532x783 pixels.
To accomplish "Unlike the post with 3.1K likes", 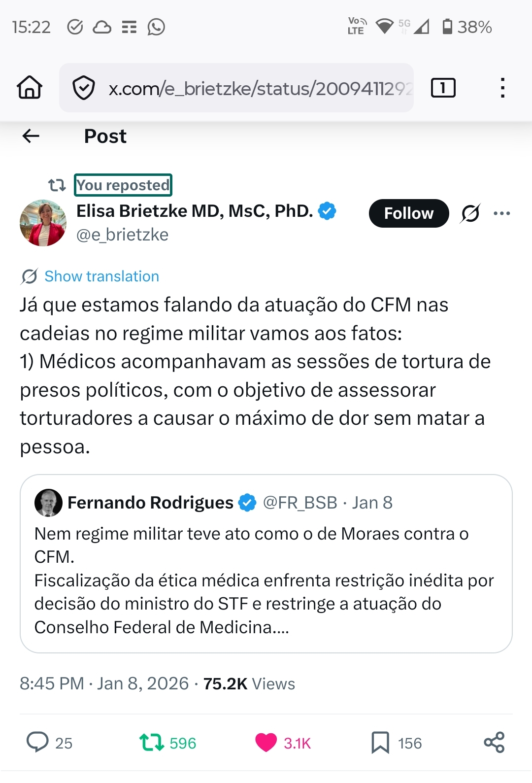I will tap(266, 743).
